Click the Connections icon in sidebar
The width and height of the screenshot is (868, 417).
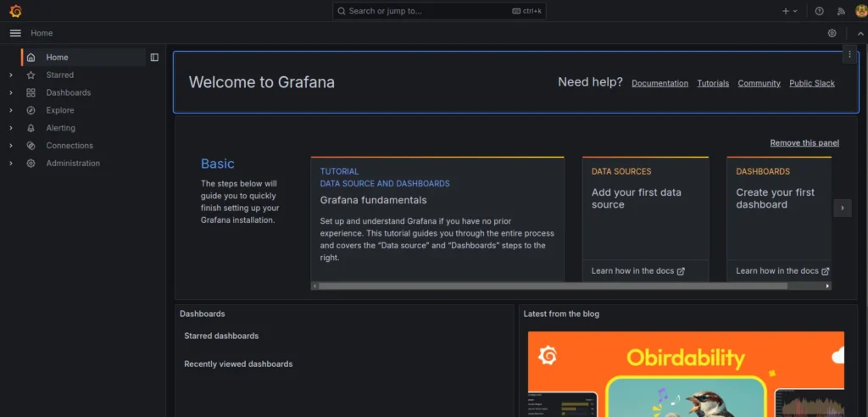31,146
